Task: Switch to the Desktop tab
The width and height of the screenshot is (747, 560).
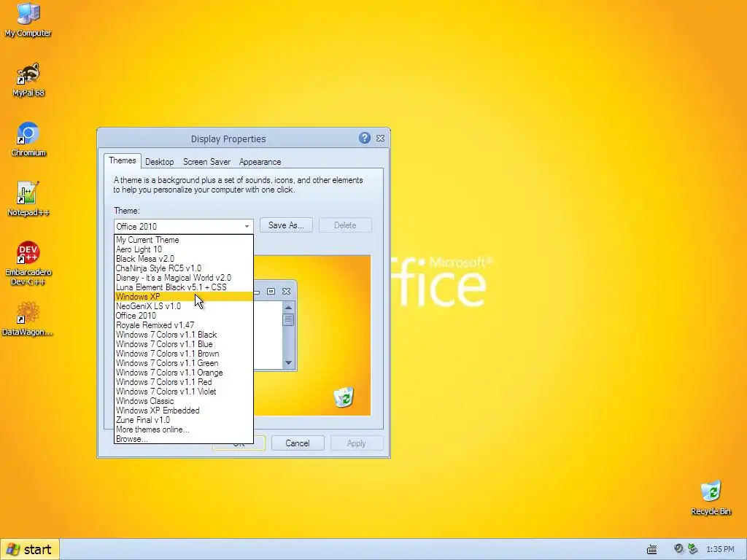Action: coord(160,162)
